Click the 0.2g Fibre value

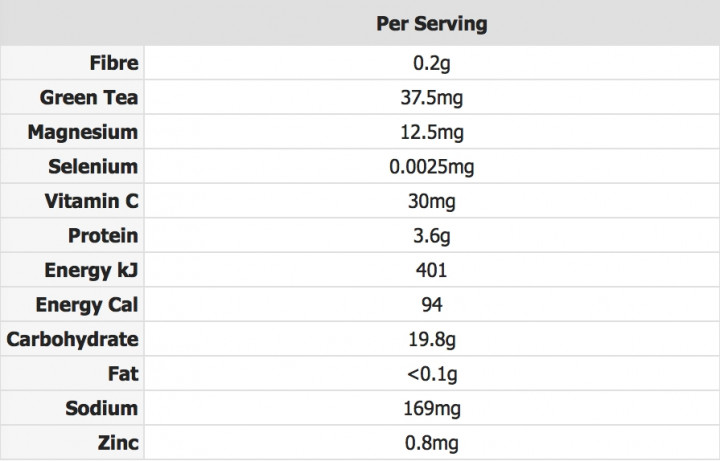click(432, 63)
